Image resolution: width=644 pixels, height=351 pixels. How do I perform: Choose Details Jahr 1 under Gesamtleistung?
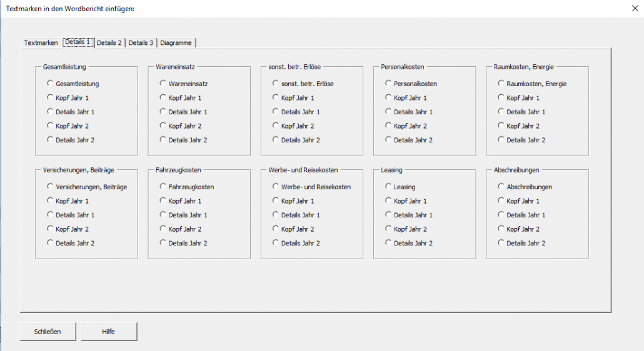71,112
